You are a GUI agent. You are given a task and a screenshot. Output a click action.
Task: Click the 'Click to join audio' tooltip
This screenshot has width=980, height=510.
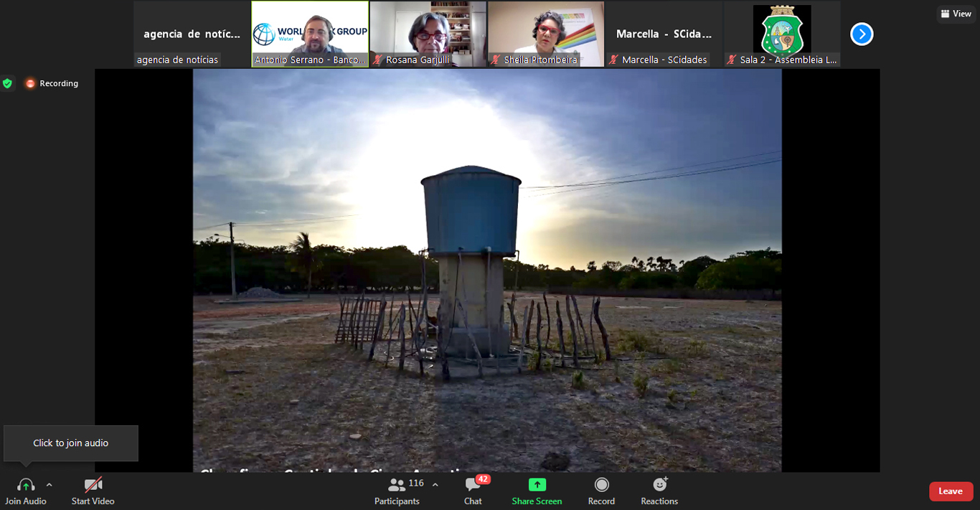70,443
